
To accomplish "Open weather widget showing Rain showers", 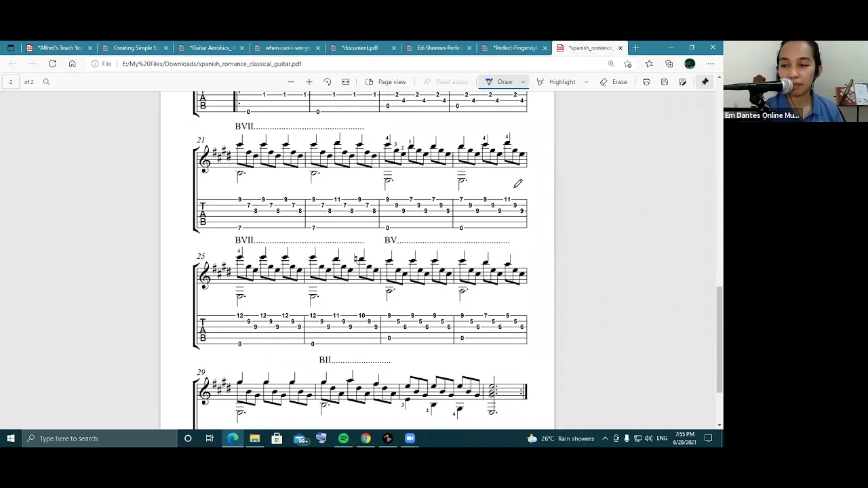I will click(x=561, y=439).
